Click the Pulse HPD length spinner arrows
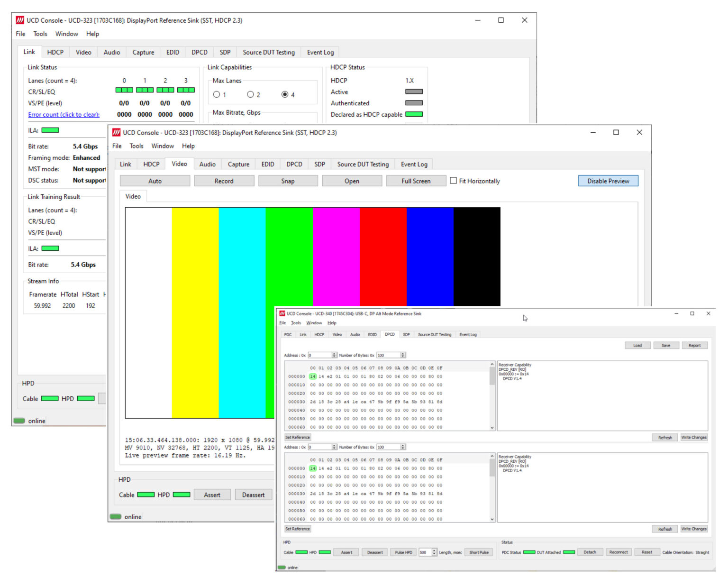 click(434, 552)
